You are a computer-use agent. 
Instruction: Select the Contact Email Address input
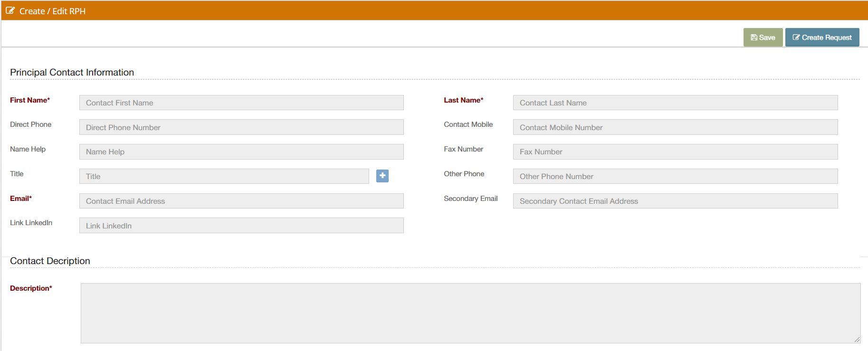click(x=241, y=201)
